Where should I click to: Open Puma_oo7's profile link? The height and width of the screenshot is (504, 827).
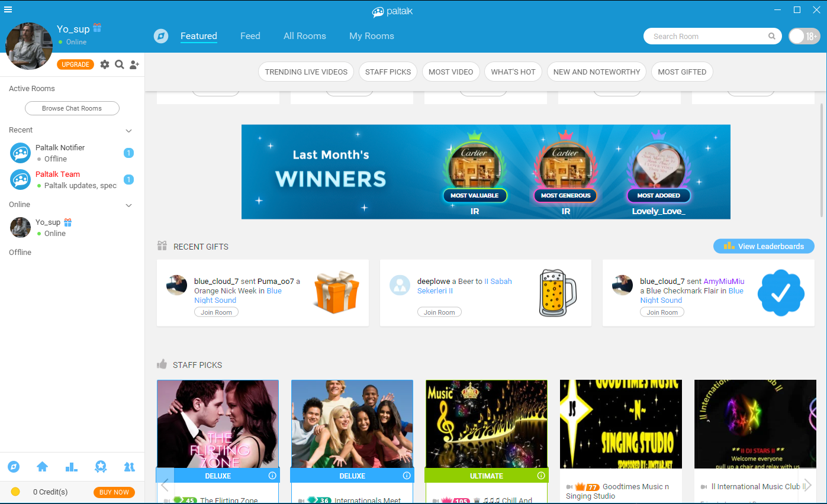click(x=276, y=281)
